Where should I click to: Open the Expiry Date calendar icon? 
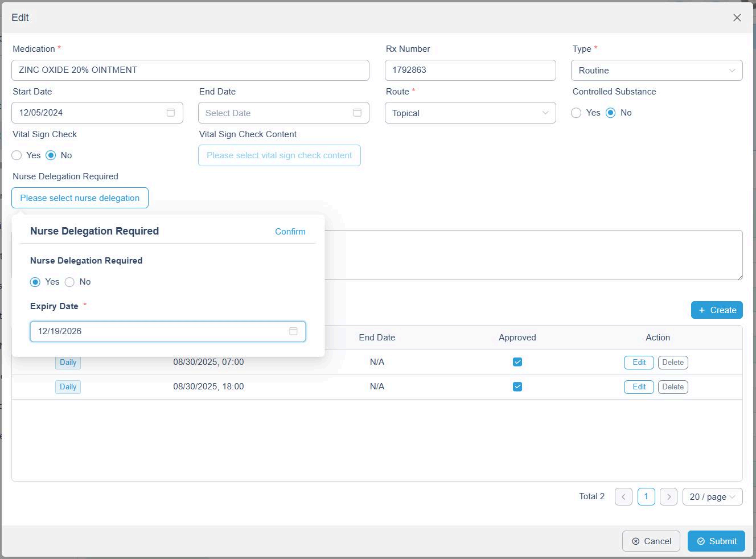pyautogui.click(x=293, y=331)
